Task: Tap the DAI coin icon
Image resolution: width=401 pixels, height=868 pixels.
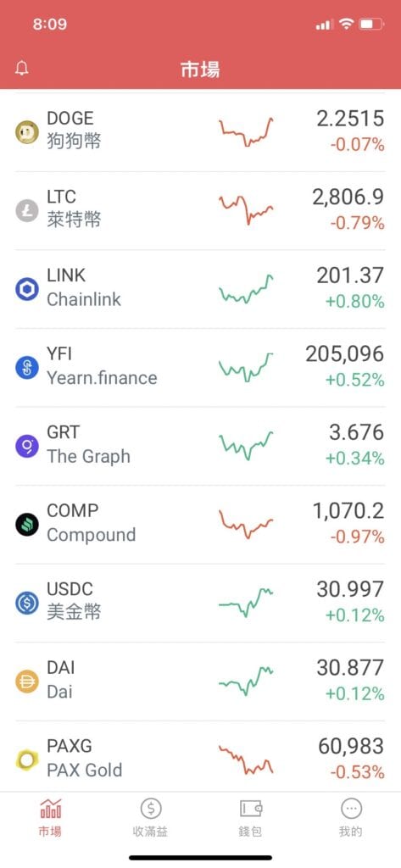Action: point(26,682)
